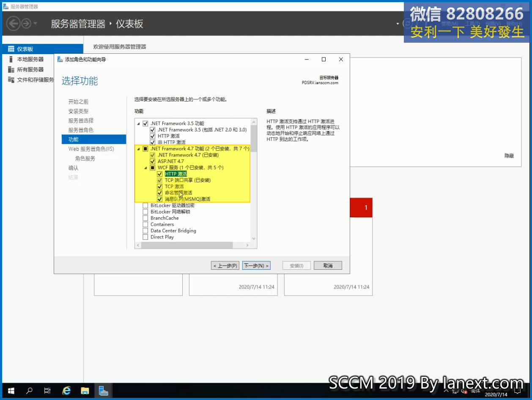This screenshot has height=400, width=532.
Task: Uncheck ASP.NET 4.7 checkbox
Action: coord(153,162)
